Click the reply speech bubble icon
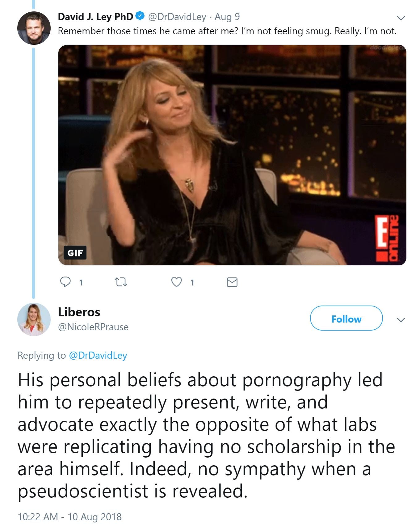 pyautogui.click(x=65, y=282)
